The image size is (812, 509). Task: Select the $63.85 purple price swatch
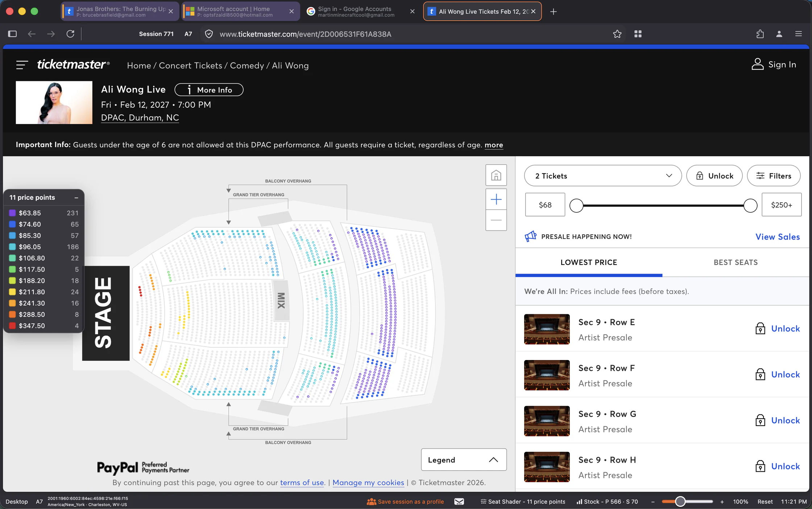12,213
